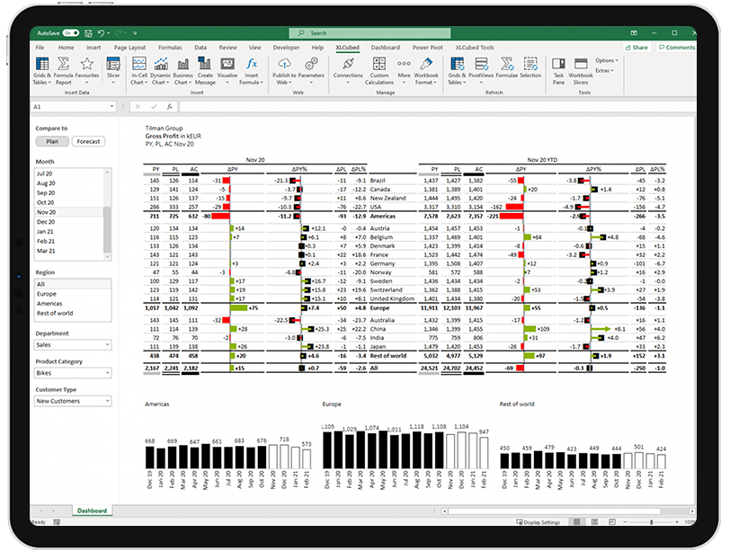
Task: Open Workbook Slicers tool
Action: [581, 71]
